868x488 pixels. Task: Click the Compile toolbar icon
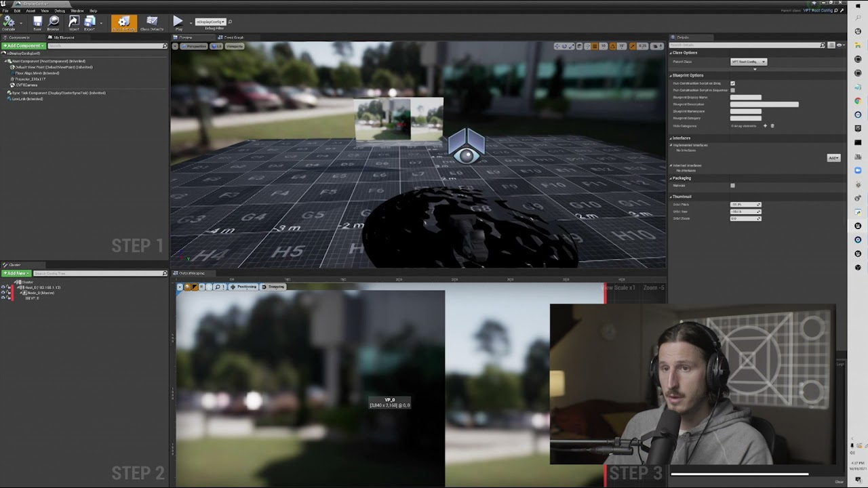(x=9, y=23)
